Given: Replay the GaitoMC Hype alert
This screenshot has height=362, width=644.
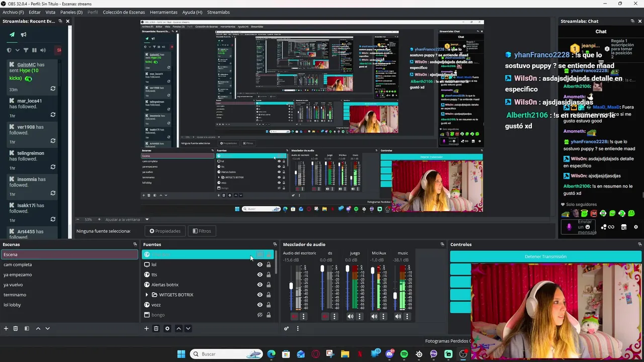Looking at the screenshot, I should pyautogui.click(x=53, y=88).
